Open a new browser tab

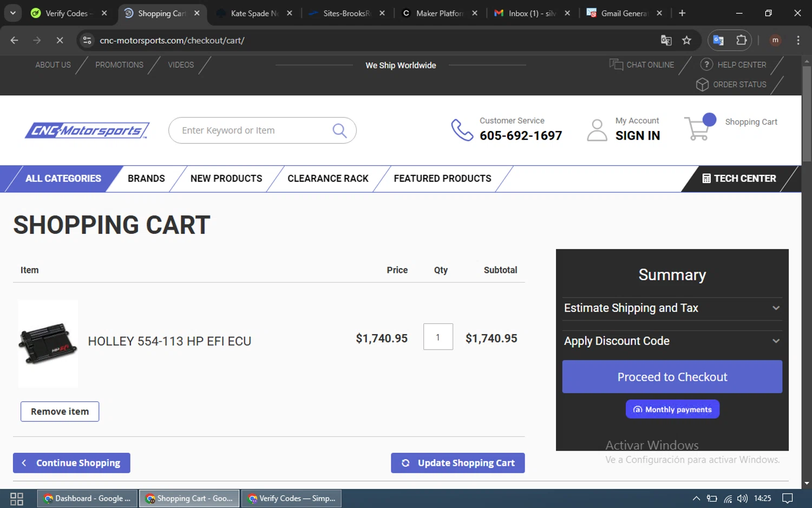pyautogui.click(x=682, y=13)
